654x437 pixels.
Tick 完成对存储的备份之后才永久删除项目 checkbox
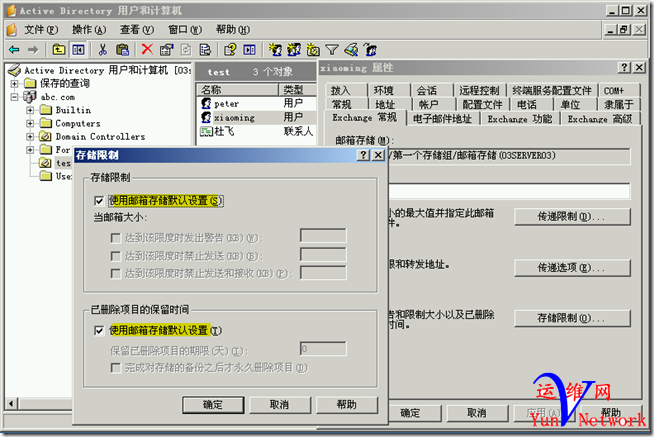click(x=116, y=367)
